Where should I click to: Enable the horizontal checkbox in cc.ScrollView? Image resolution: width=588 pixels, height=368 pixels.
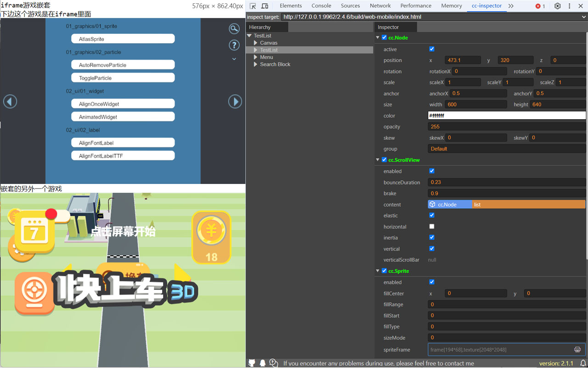431,226
